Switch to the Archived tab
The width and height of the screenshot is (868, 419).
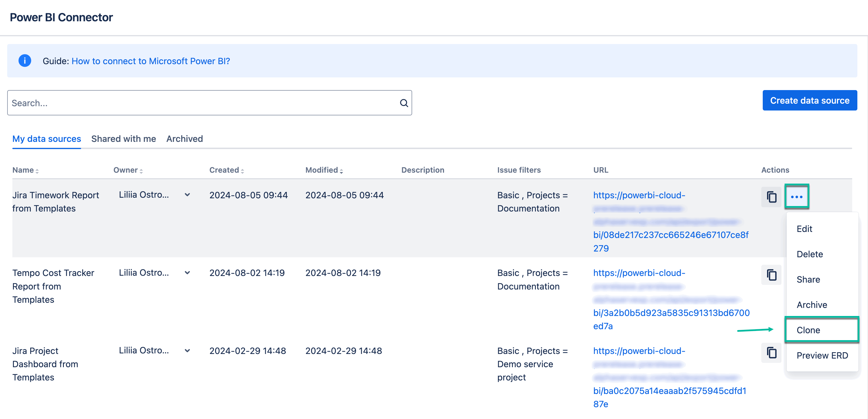tap(184, 138)
